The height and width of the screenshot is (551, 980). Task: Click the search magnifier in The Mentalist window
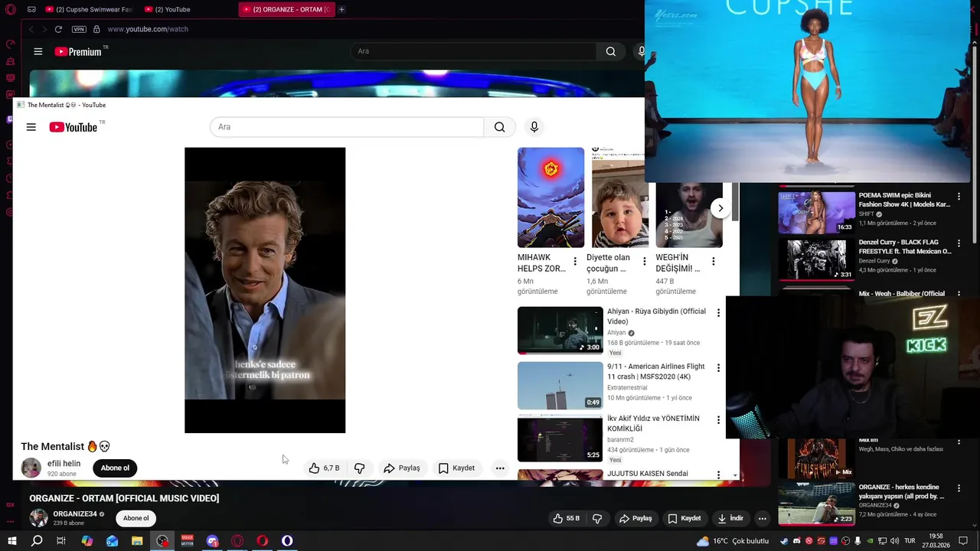point(499,127)
